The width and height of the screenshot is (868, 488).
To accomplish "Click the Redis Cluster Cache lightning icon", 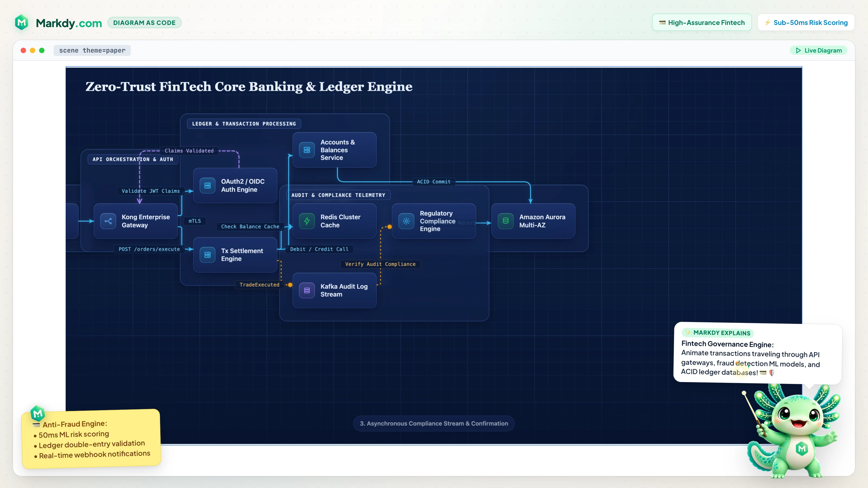I will [307, 221].
